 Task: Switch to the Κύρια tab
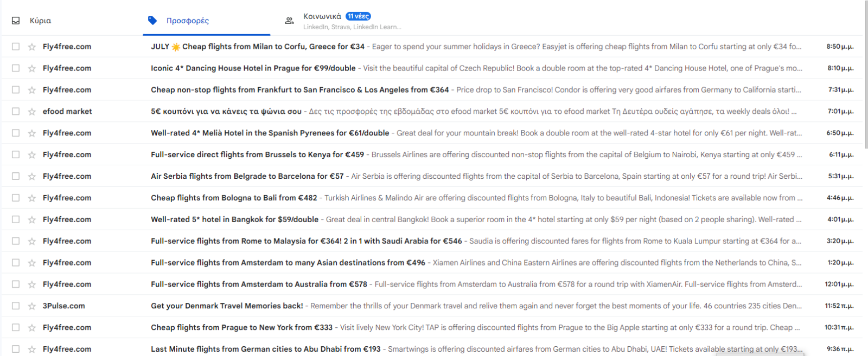(40, 21)
